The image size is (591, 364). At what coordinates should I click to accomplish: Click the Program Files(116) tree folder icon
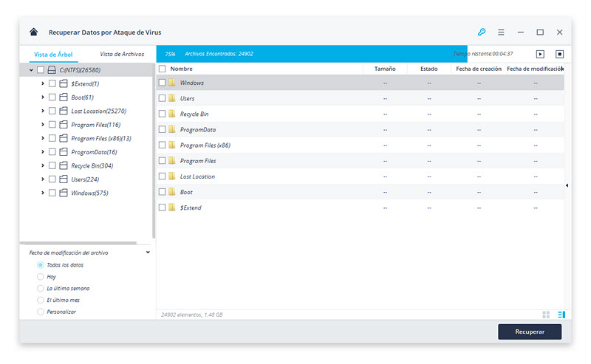coord(64,124)
